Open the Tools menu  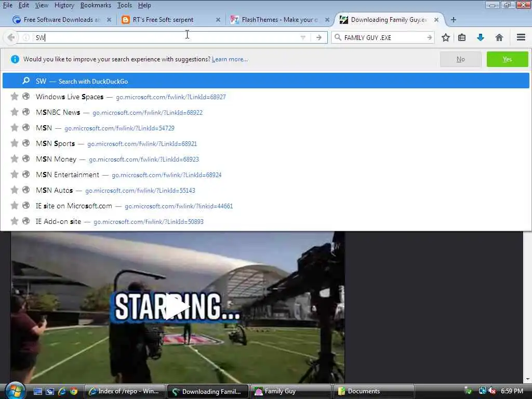[125, 5]
